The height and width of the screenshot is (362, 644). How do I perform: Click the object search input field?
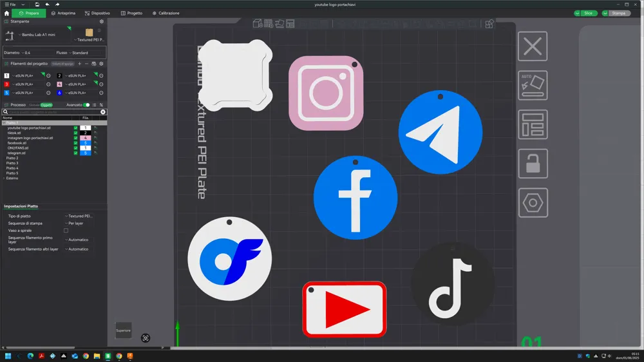[53, 112]
